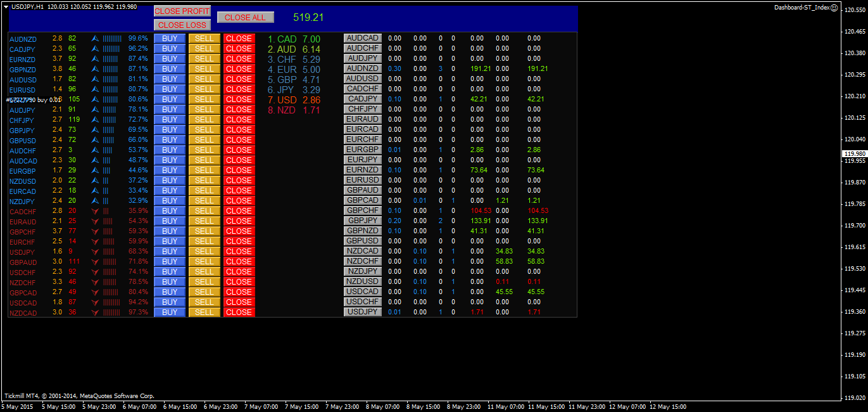
Task: Click CLOSE in the GBPNZD row
Action: click(239, 69)
